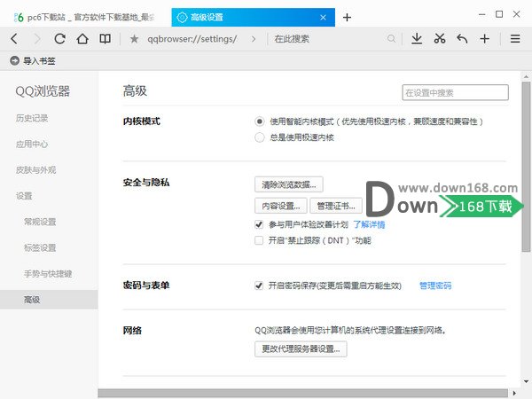Click the forward navigation arrow

pyautogui.click(x=37, y=39)
